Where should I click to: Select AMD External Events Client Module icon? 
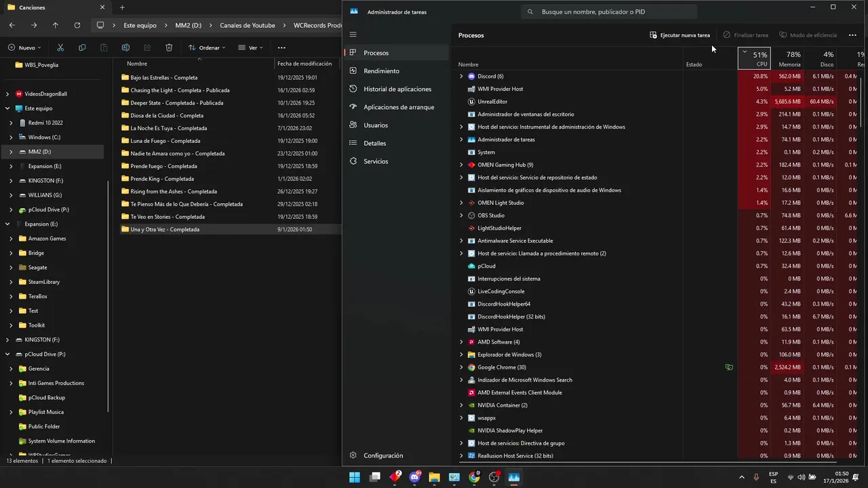[x=471, y=392]
